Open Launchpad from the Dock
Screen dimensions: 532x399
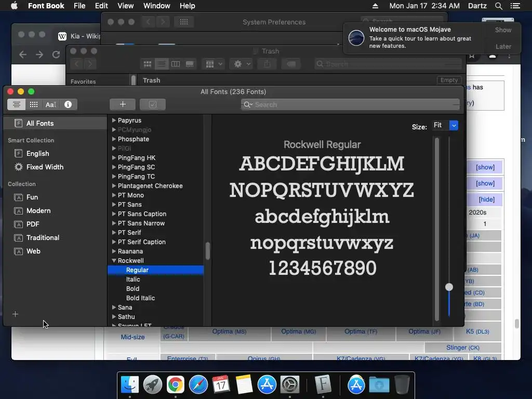coord(153,384)
